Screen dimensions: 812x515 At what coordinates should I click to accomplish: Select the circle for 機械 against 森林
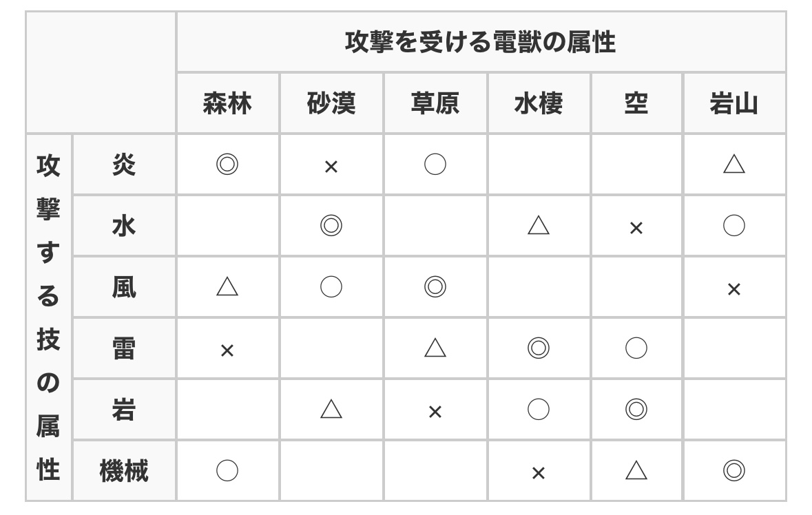click(x=227, y=471)
